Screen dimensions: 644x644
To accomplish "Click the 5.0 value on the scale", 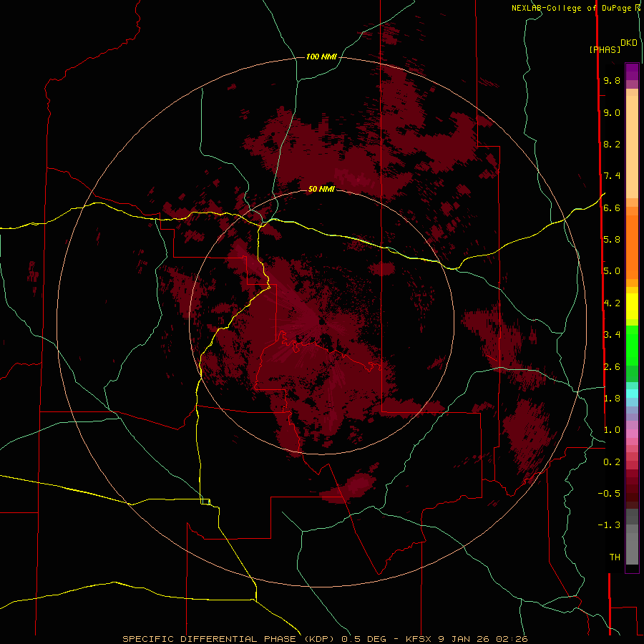I will point(612,271).
